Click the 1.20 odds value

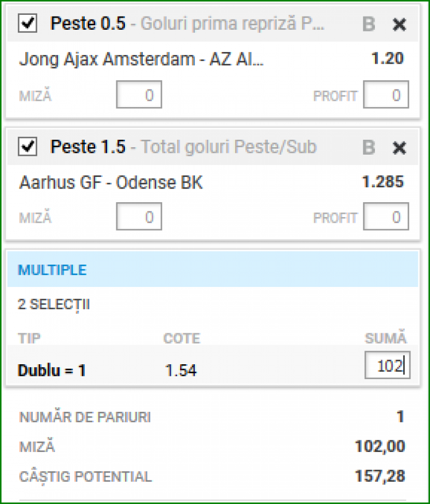[x=387, y=58]
